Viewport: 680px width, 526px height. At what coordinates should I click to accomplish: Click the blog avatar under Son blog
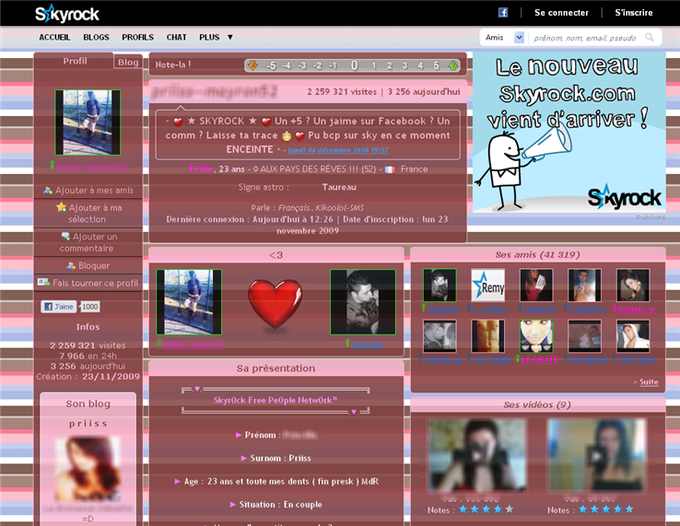coord(88,468)
